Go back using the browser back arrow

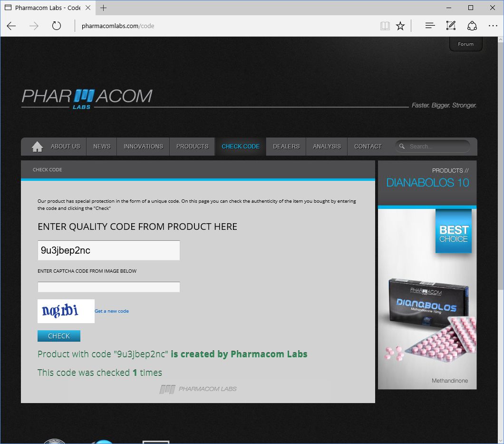point(11,26)
